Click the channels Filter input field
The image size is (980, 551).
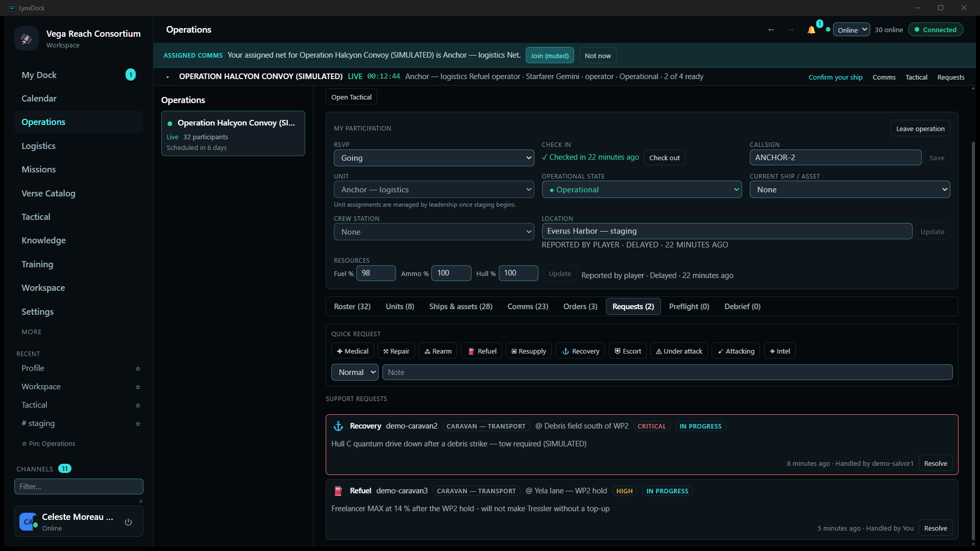[79, 487]
